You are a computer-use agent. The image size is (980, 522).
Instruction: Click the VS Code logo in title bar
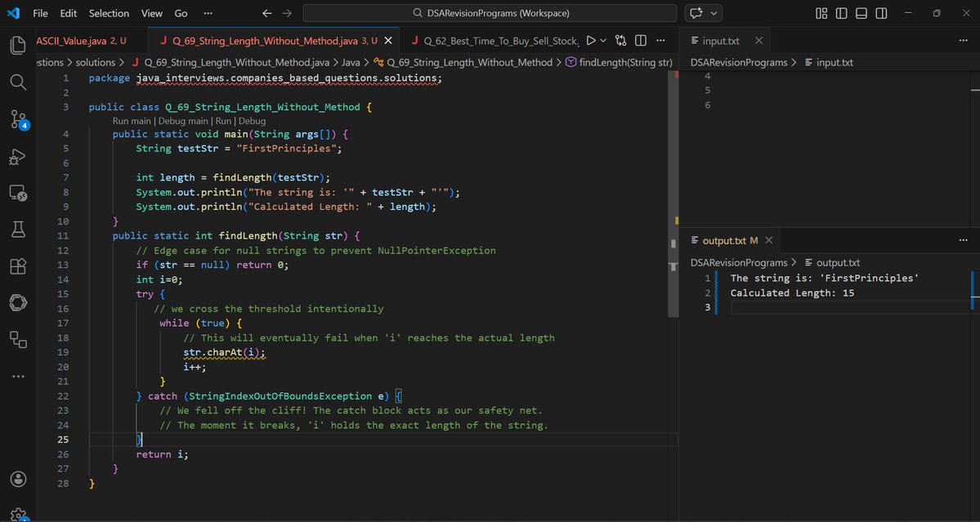[x=13, y=12]
